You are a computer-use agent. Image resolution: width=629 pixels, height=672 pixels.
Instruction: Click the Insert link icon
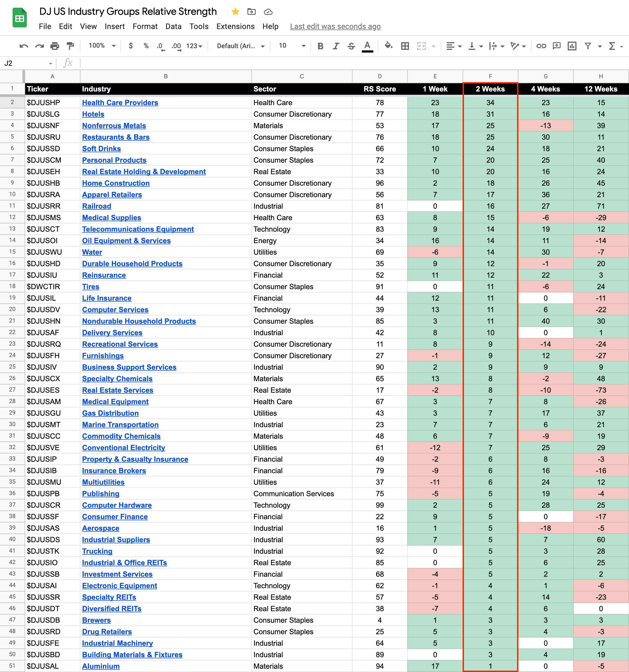(541, 46)
